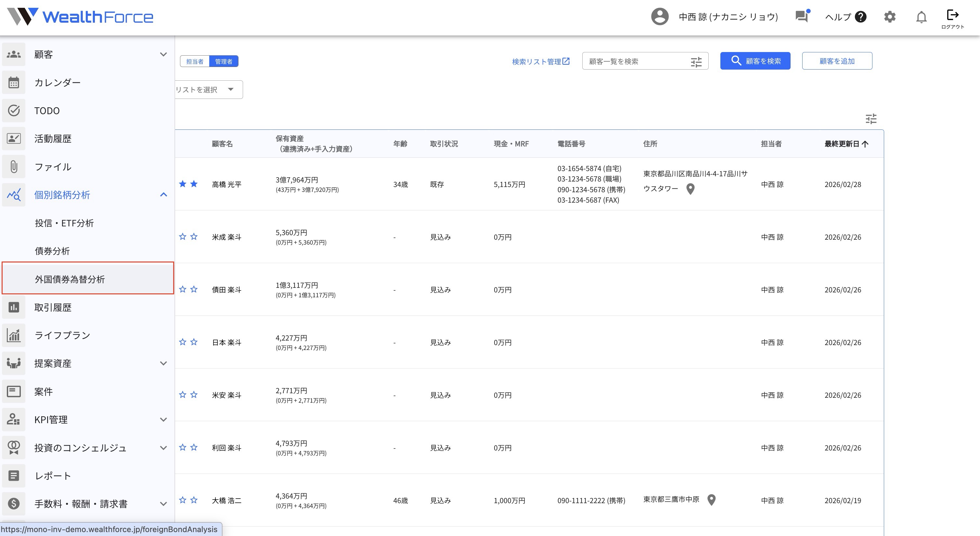This screenshot has height=536, width=980.
Task: Select the 活動履歴 sidebar icon
Action: point(14,139)
